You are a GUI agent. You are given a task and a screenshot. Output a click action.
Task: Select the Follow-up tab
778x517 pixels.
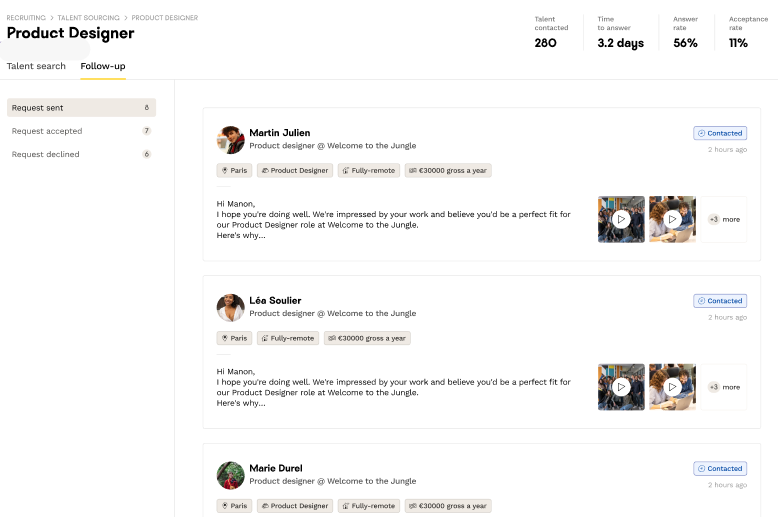click(x=103, y=66)
